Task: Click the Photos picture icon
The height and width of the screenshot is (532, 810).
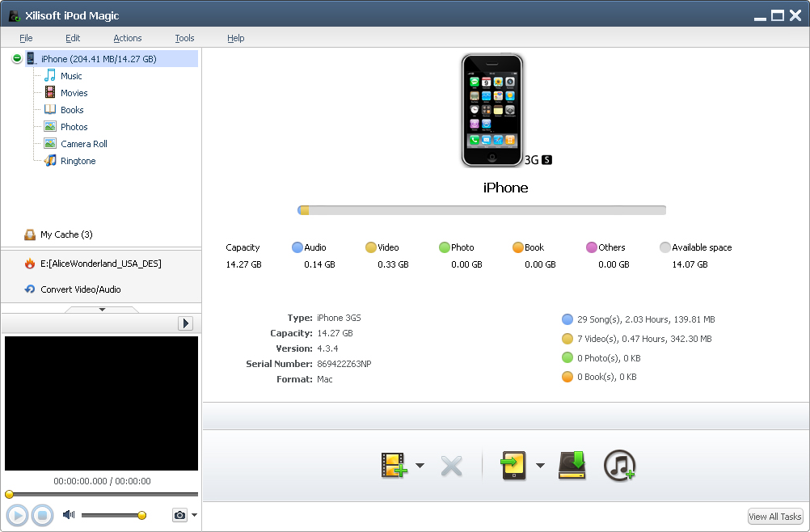Action: coord(50,127)
